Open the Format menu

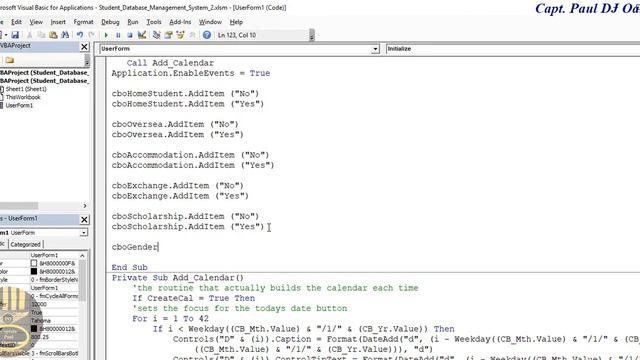point(83,22)
